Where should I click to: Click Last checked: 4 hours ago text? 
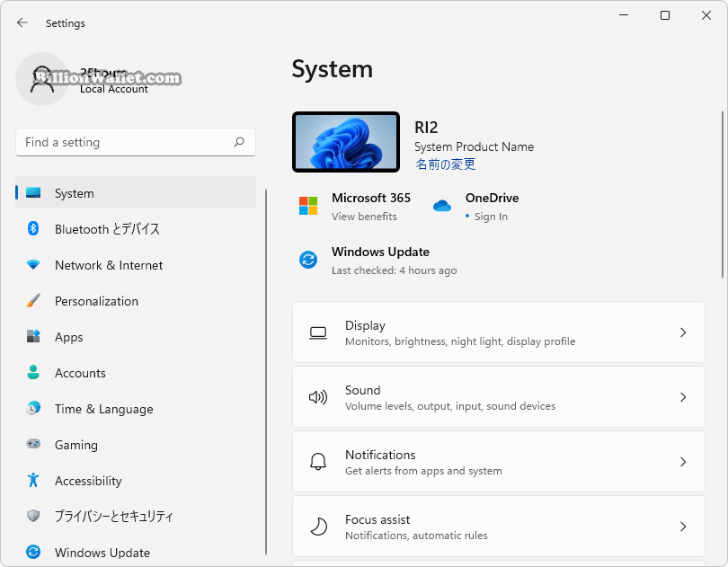[394, 270]
